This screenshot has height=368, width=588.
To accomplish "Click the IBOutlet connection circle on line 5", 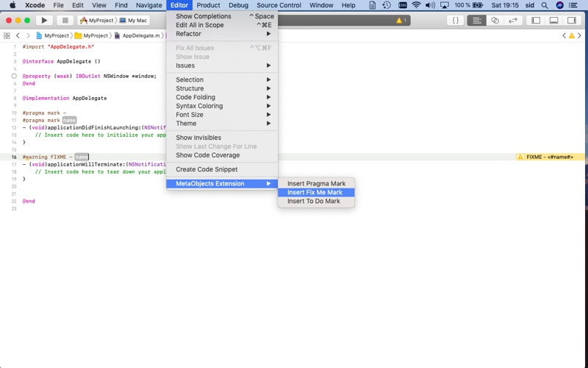I will (x=14, y=76).
